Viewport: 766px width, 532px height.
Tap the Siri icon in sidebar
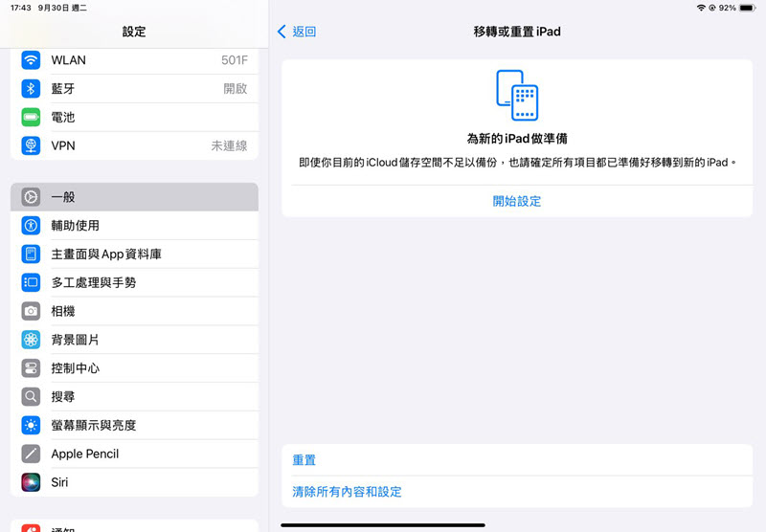pyautogui.click(x=32, y=482)
